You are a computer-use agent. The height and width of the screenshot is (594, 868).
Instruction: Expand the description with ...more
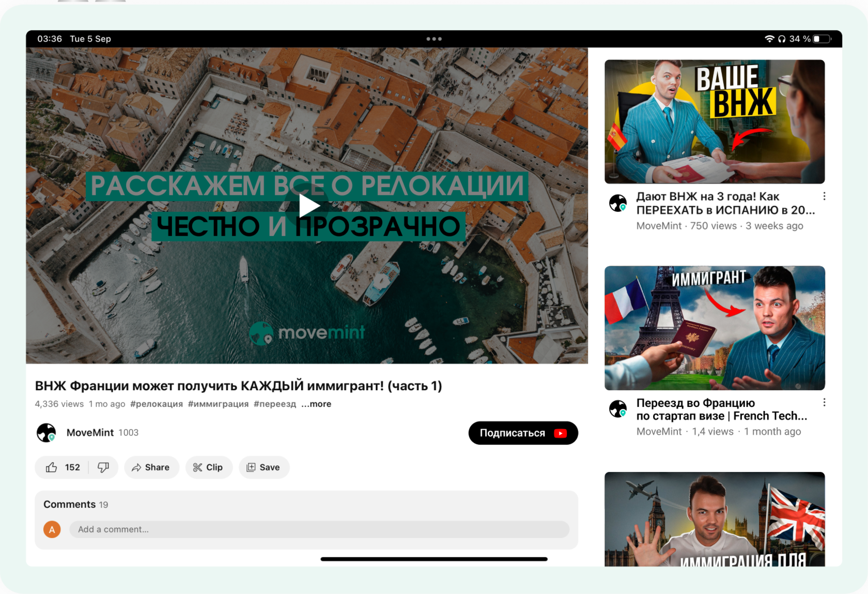click(x=316, y=404)
